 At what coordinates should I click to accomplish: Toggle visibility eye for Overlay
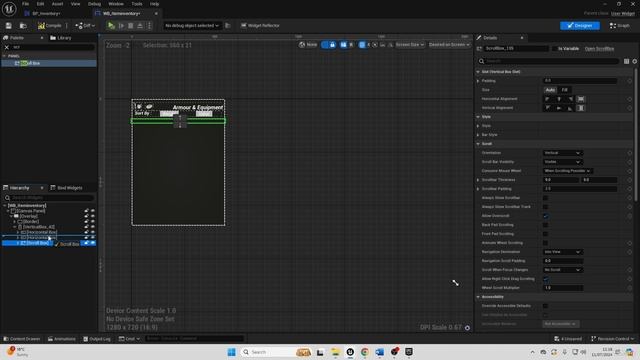tap(93, 216)
